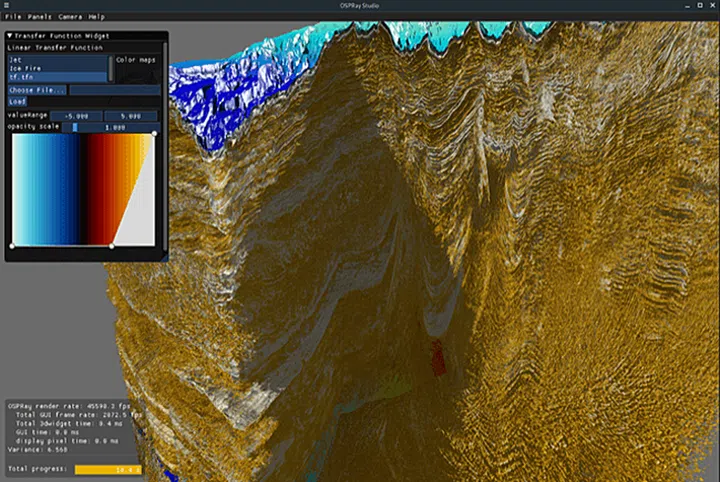
Task: Click the valueRange minimum field
Action: 76,116
